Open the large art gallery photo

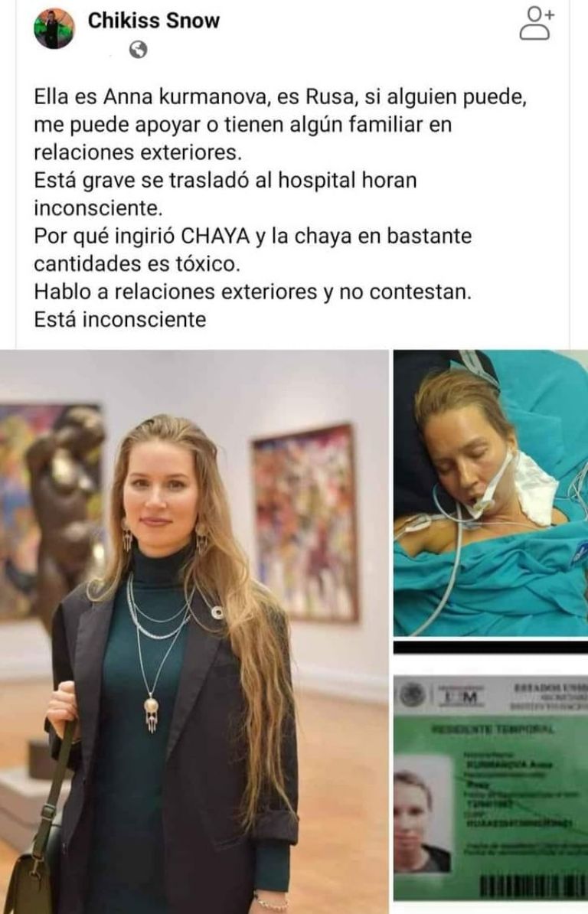[194, 632]
